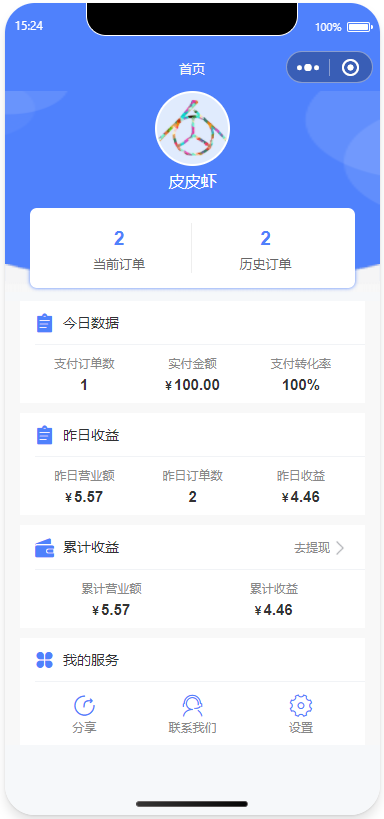Open 历史订单 history orders
The height and width of the screenshot is (819, 384).
265,249
